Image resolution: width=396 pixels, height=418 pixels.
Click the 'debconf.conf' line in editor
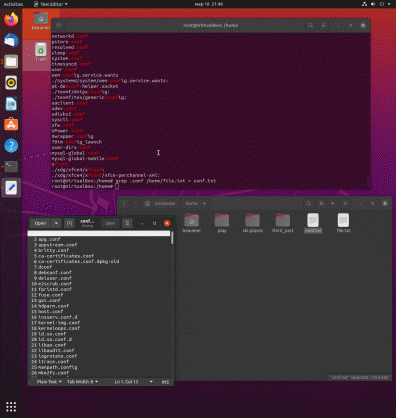(55, 273)
